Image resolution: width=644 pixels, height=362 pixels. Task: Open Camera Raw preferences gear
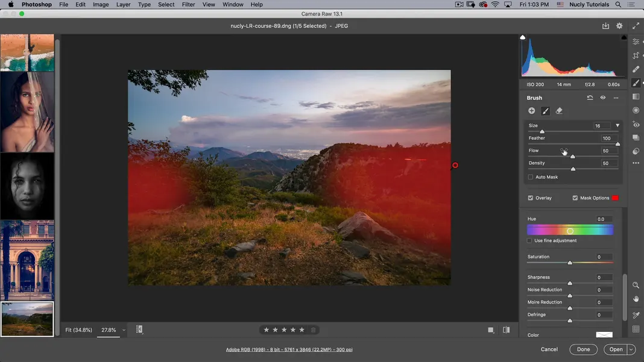[x=619, y=26]
